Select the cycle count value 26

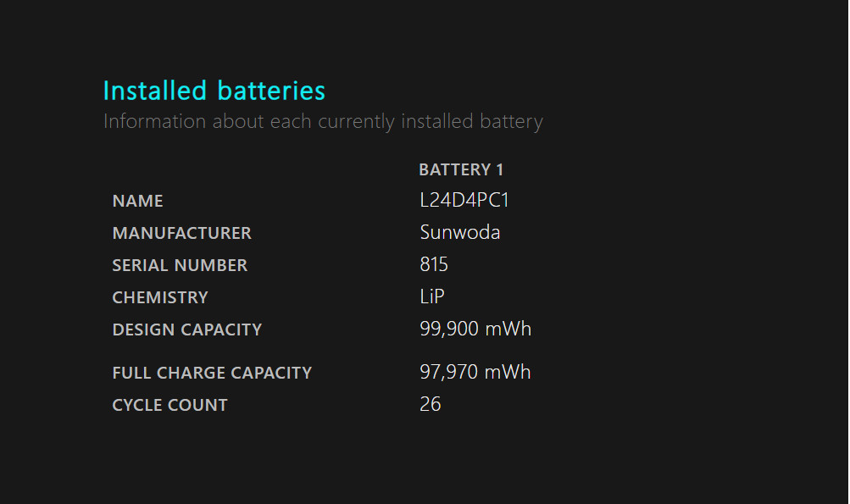[x=431, y=404]
